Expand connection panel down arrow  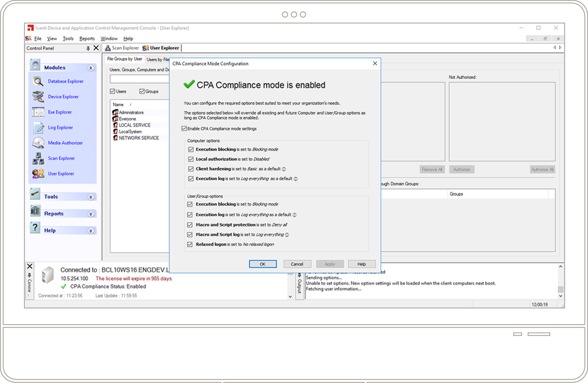click(290, 296)
